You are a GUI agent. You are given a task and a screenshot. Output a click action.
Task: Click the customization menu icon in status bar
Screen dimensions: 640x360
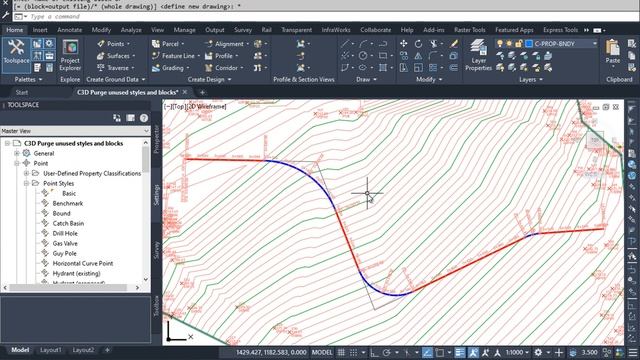coord(633,352)
